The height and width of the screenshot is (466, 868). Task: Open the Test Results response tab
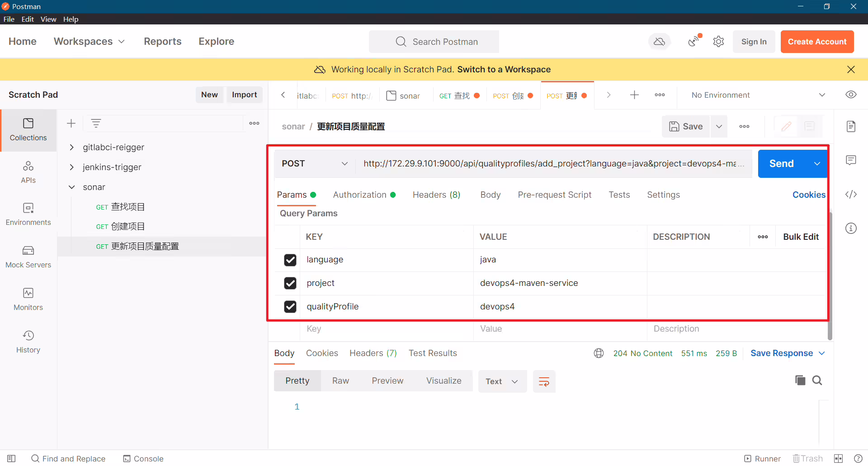(x=433, y=353)
